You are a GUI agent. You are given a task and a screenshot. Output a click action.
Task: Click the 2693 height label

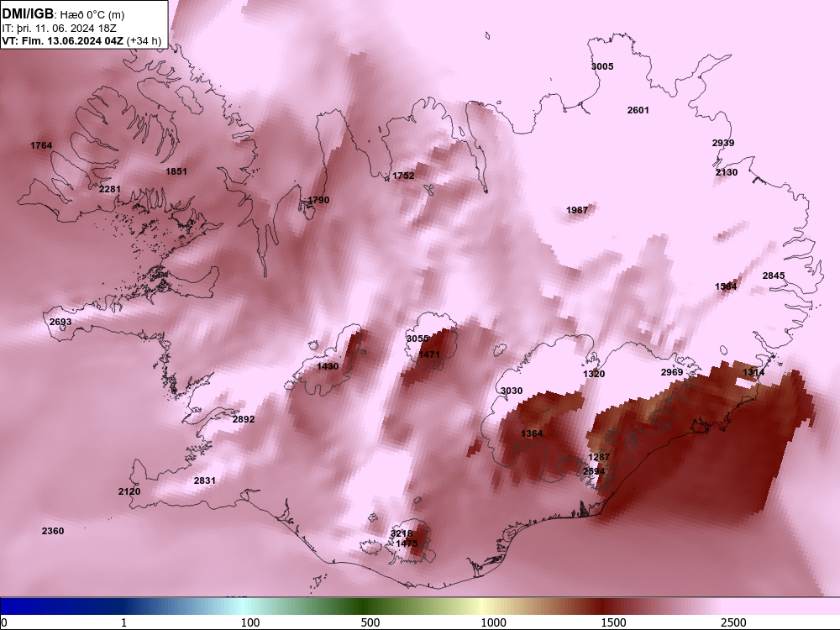point(60,322)
